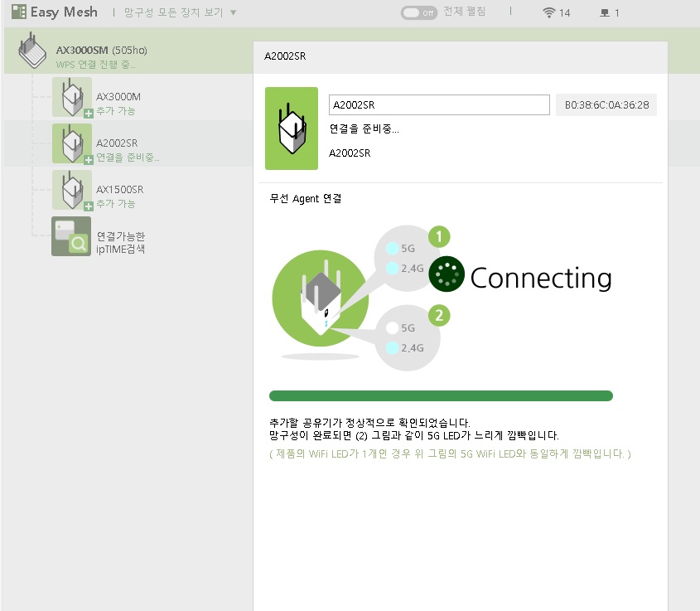This screenshot has width=700, height=611.
Task: Click the '망구성이 완료되면' LED instruction line
Action: click(x=414, y=435)
